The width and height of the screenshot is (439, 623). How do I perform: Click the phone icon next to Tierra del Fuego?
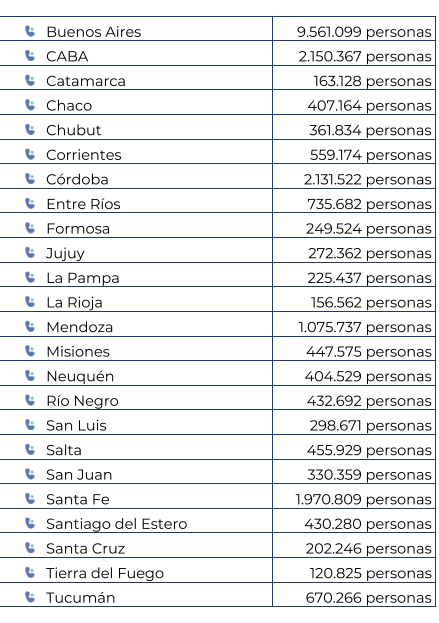tap(30, 572)
